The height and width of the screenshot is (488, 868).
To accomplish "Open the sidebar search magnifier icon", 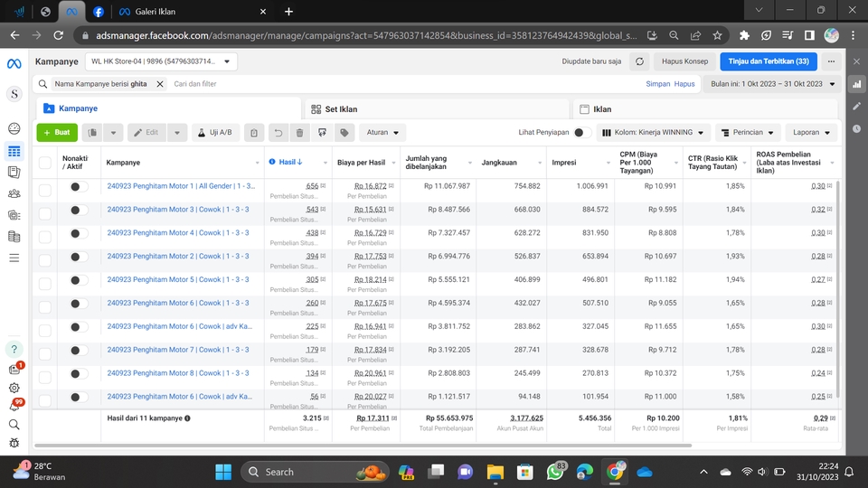I will click(x=14, y=425).
